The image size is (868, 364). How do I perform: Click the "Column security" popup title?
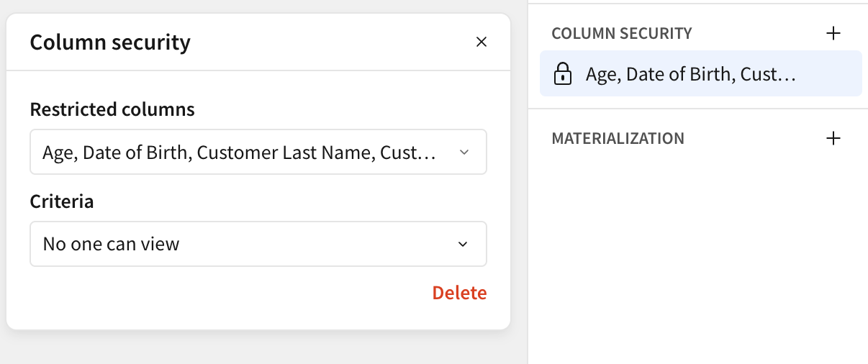point(110,42)
